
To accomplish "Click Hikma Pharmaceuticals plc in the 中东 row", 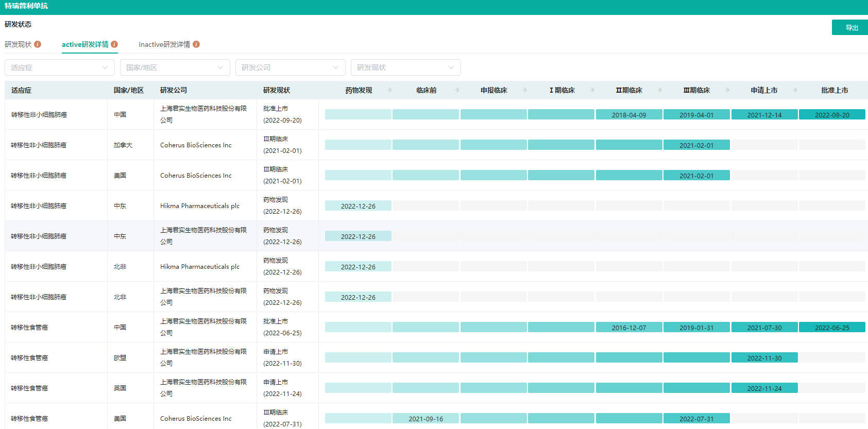I will click(200, 206).
